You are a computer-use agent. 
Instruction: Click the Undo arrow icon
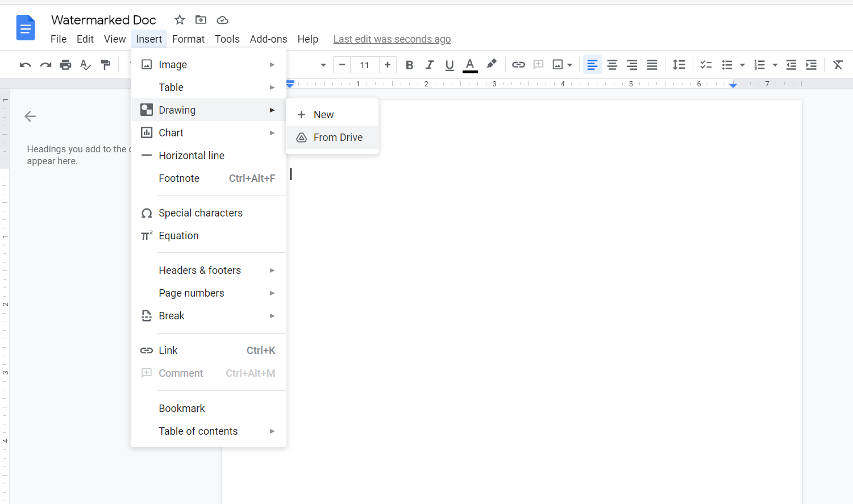[x=25, y=65]
